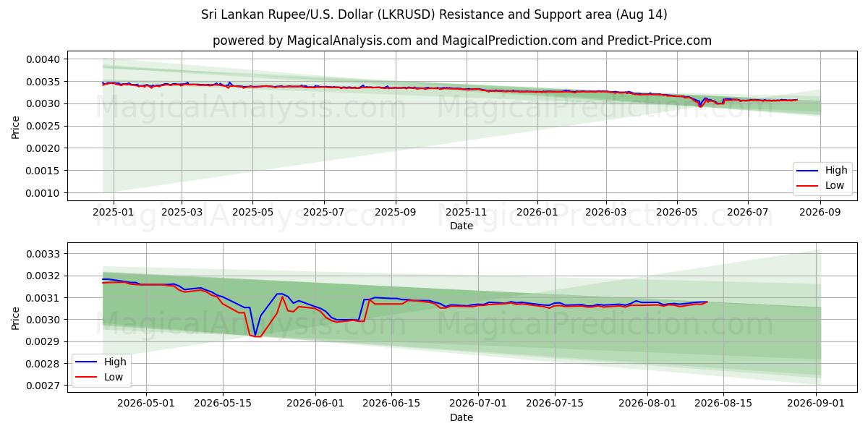The width and height of the screenshot is (868, 434).
Task: Click 'Low' in the bottom chart legend
Action: pos(113,377)
